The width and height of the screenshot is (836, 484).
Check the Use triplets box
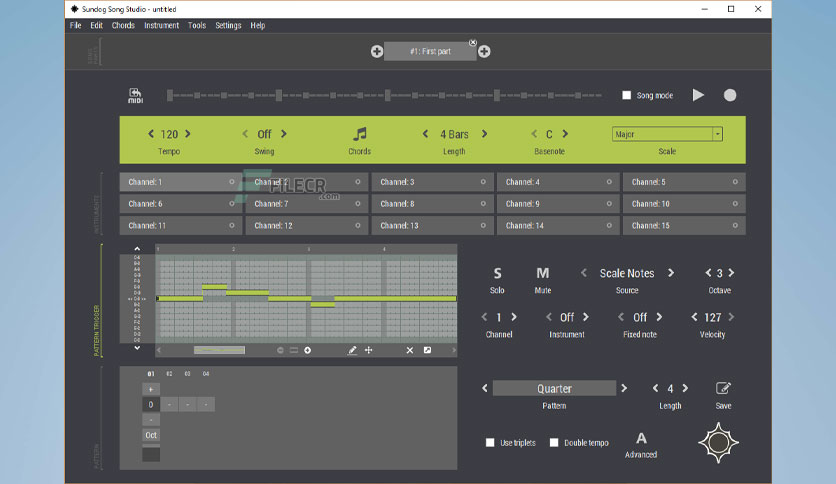point(490,442)
